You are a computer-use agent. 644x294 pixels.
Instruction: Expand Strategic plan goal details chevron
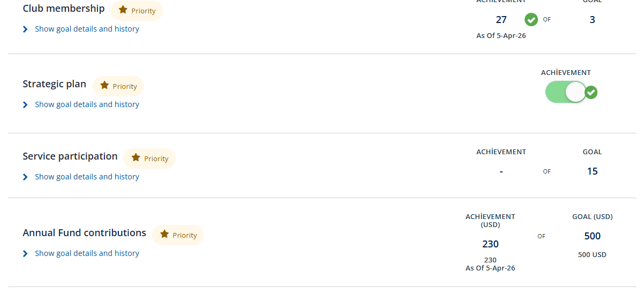pos(25,105)
